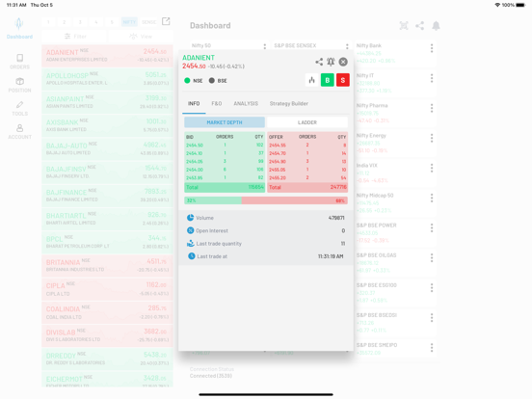
Task: Click offer price 2454.55 in market depth
Action: point(278,146)
